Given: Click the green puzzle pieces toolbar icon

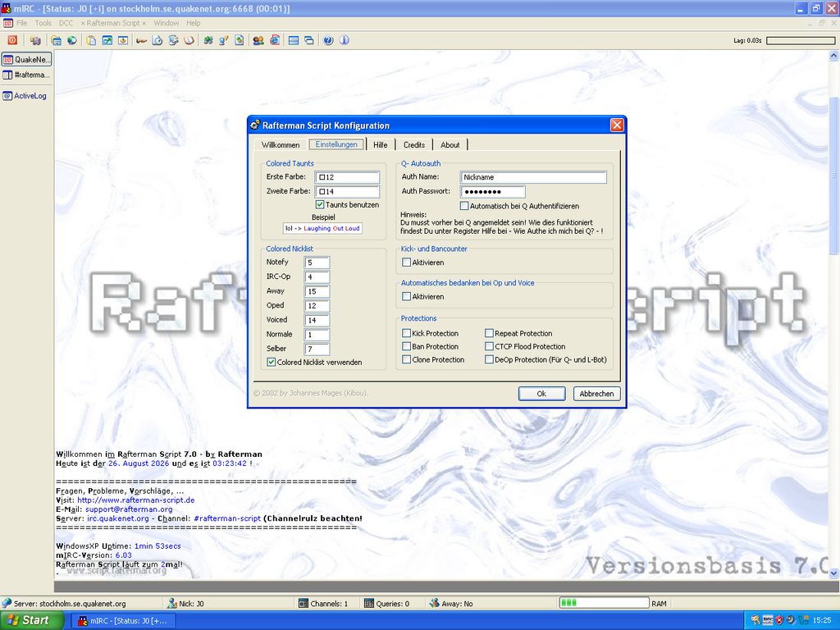Looking at the screenshot, I should (x=208, y=40).
